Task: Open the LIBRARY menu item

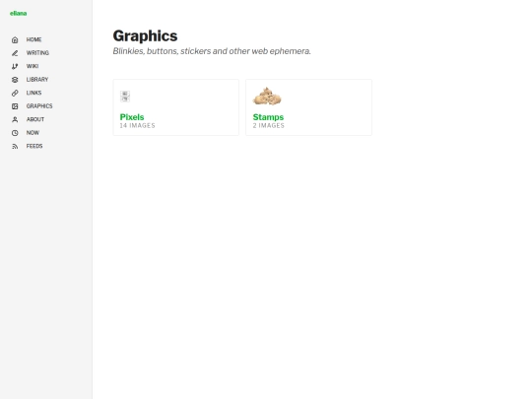Action: click(x=37, y=80)
